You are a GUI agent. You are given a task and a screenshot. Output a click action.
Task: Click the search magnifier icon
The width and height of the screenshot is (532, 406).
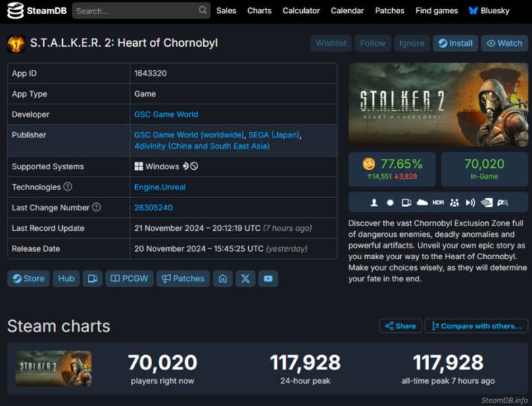(x=203, y=10)
